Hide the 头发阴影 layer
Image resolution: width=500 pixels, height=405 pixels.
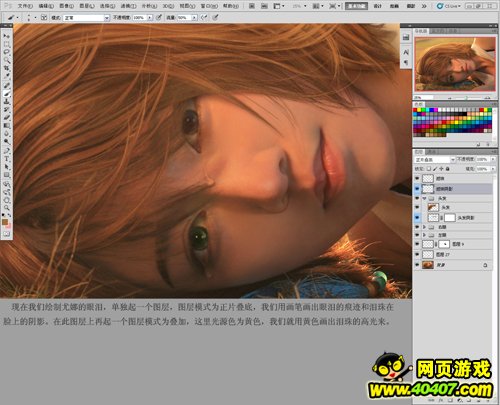pyautogui.click(x=417, y=218)
